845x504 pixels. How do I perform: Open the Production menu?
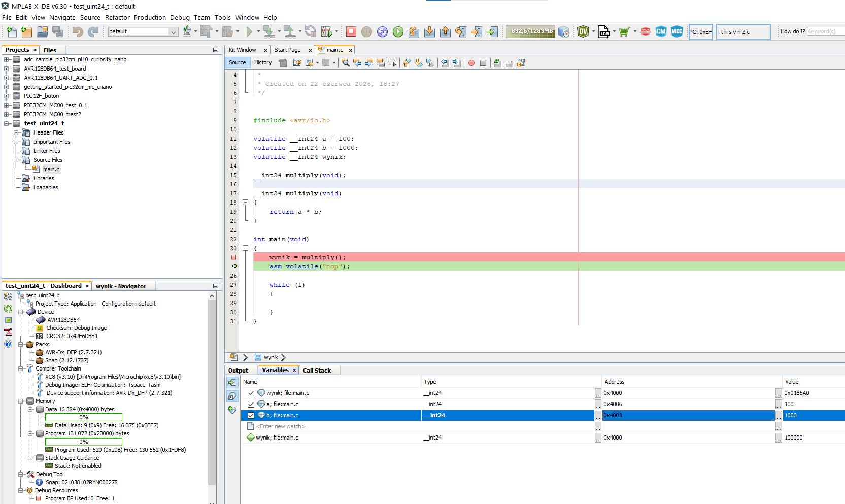click(x=150, y=17)
